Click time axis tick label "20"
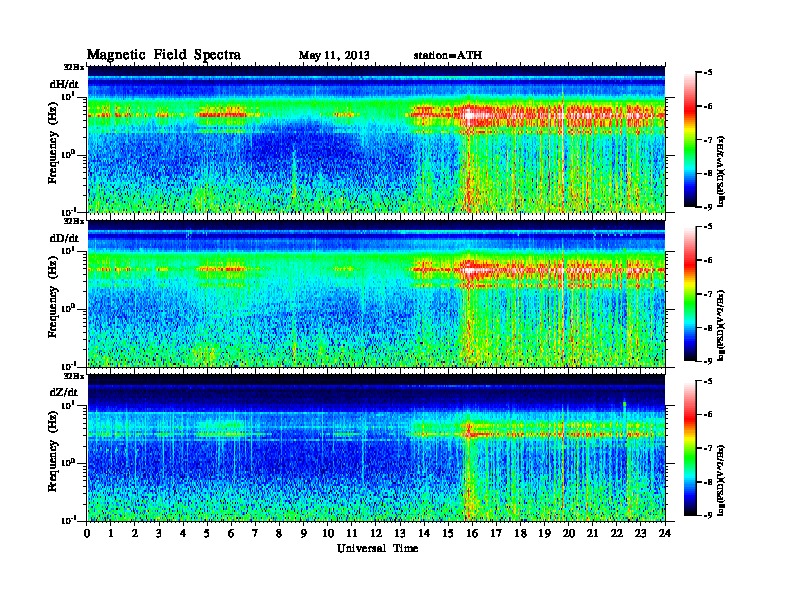Screen dimensions: 792x612 [569, 533]
